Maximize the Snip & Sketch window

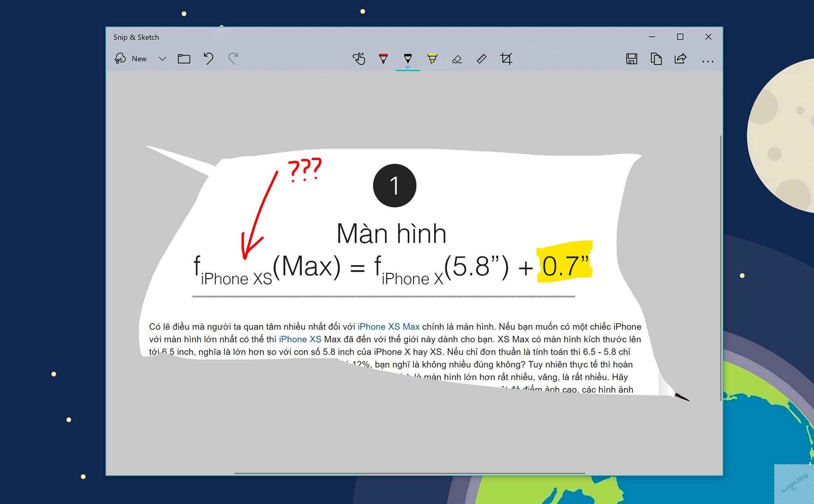[x=680, y=37]
